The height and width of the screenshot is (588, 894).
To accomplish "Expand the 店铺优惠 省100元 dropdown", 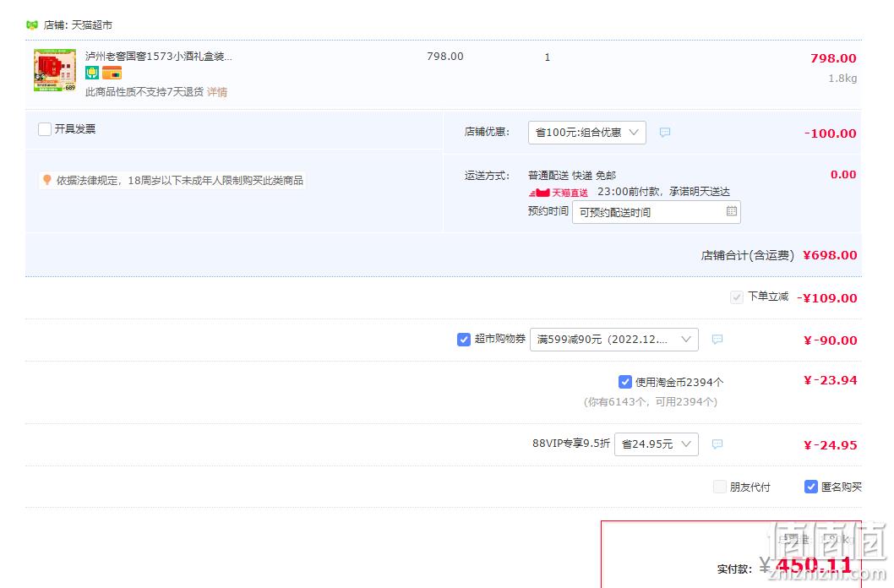I will (586, 132).
